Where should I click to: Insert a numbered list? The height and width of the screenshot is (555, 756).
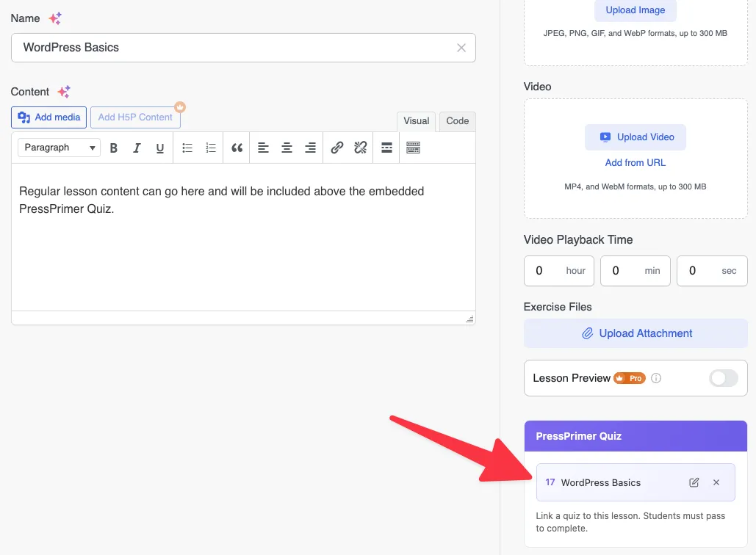211,148
